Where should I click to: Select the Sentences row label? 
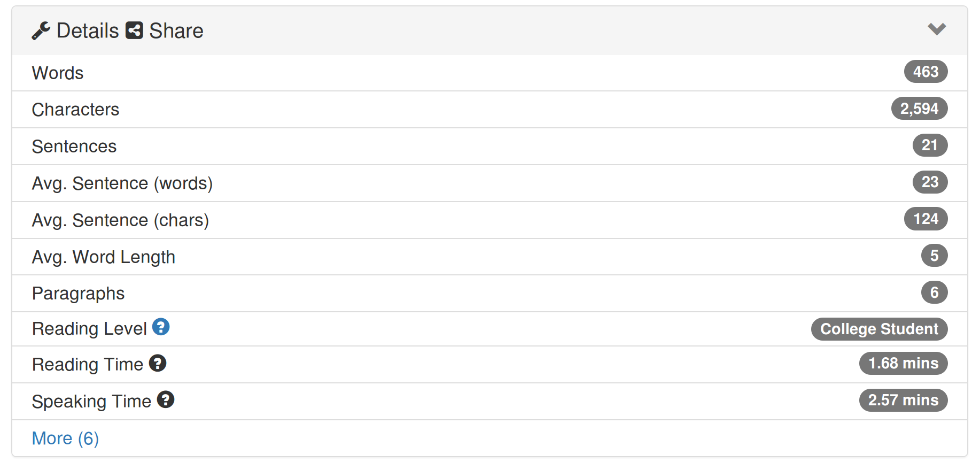(74, 147)
